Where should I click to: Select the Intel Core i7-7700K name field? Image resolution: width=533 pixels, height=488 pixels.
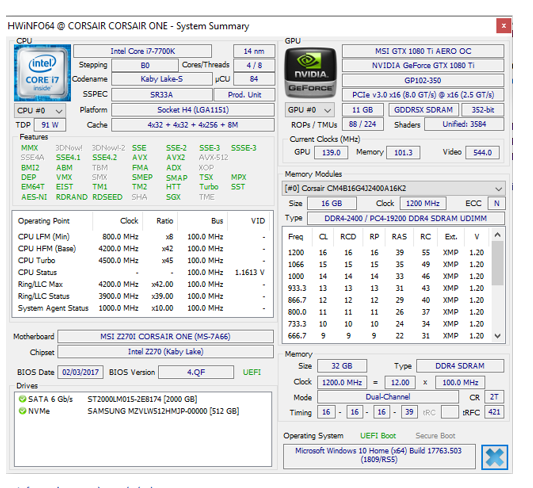pyautogui.click(x=143, y=51)
